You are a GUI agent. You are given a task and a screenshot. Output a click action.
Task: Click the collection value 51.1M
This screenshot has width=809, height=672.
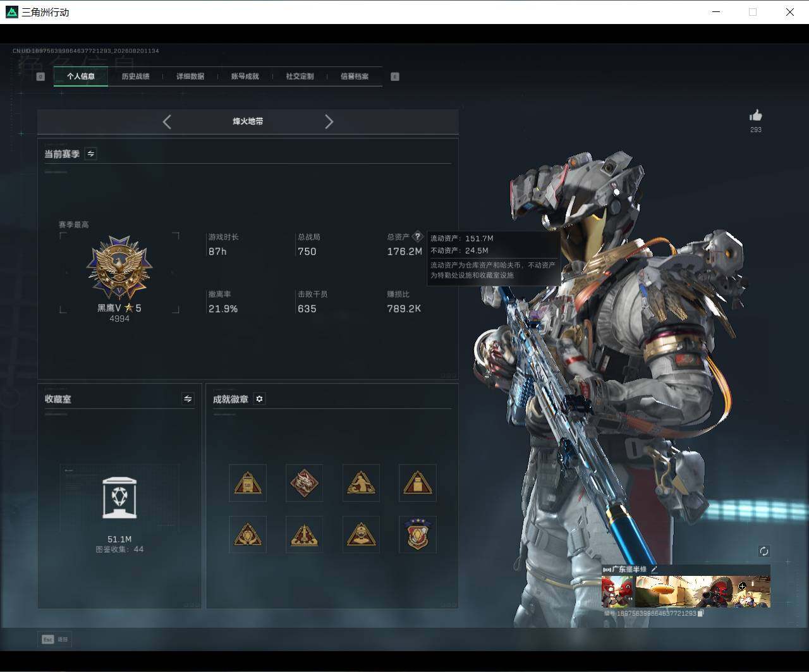pos(119,539)
